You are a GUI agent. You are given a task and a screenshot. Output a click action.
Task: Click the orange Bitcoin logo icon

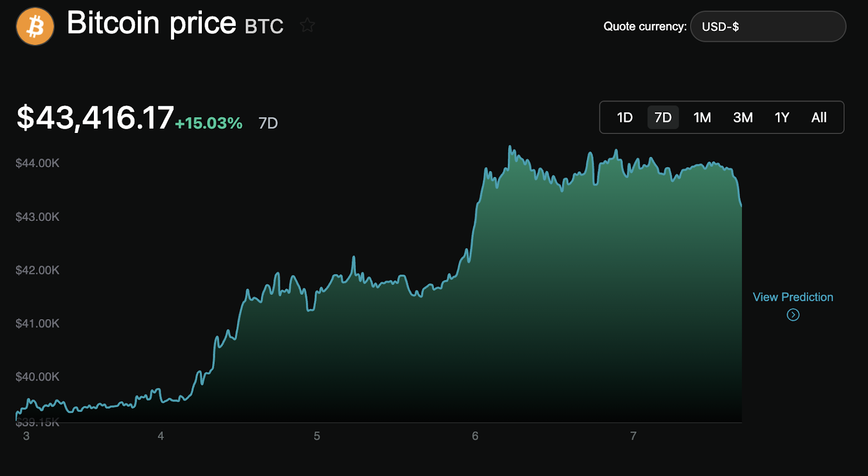(35, 26)
